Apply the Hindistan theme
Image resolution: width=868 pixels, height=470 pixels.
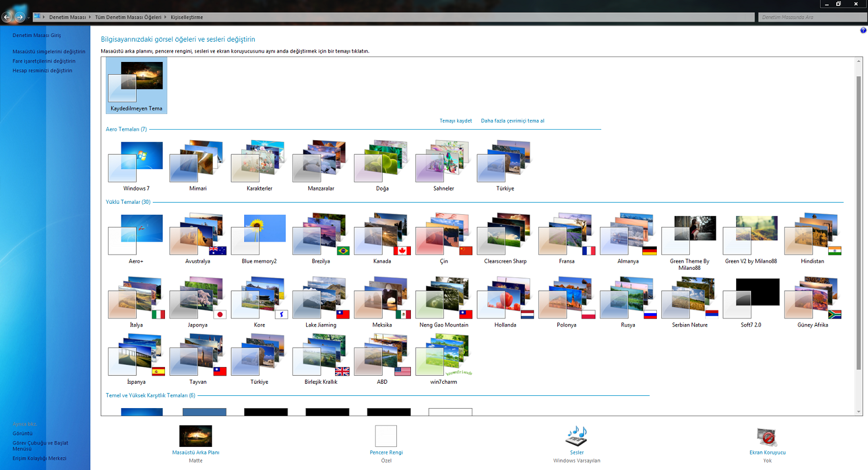coord(812,239)
